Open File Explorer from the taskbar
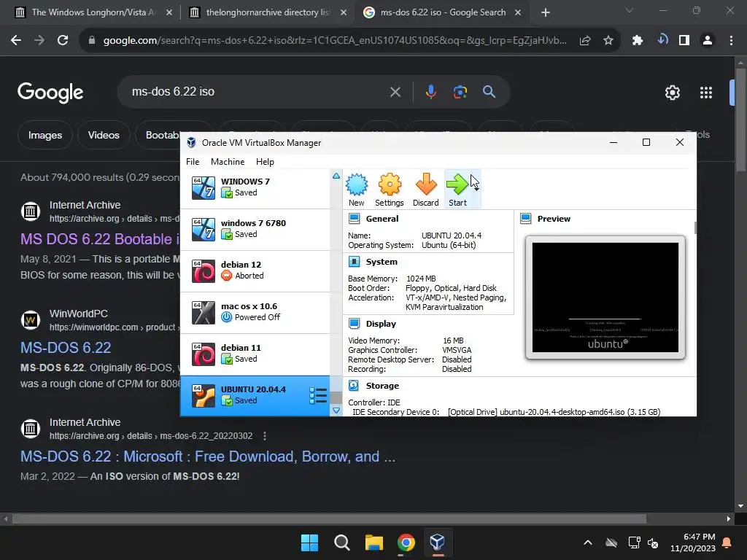The image size is (747, 560). click(374, 542)
